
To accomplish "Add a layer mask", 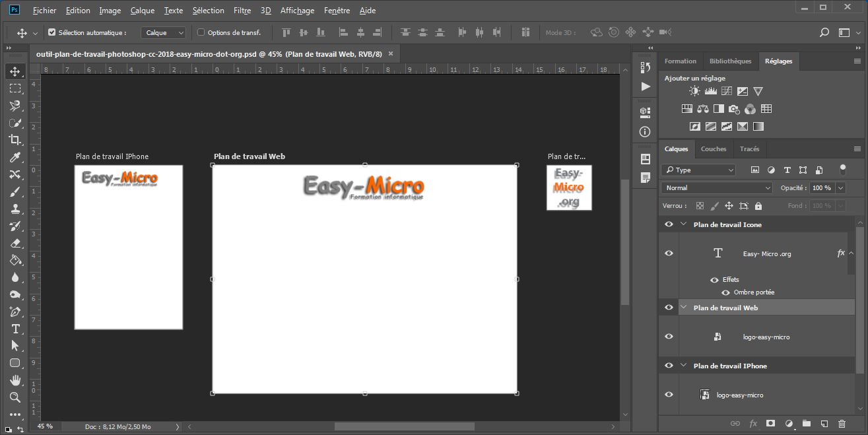I will (x=770, y=423).
